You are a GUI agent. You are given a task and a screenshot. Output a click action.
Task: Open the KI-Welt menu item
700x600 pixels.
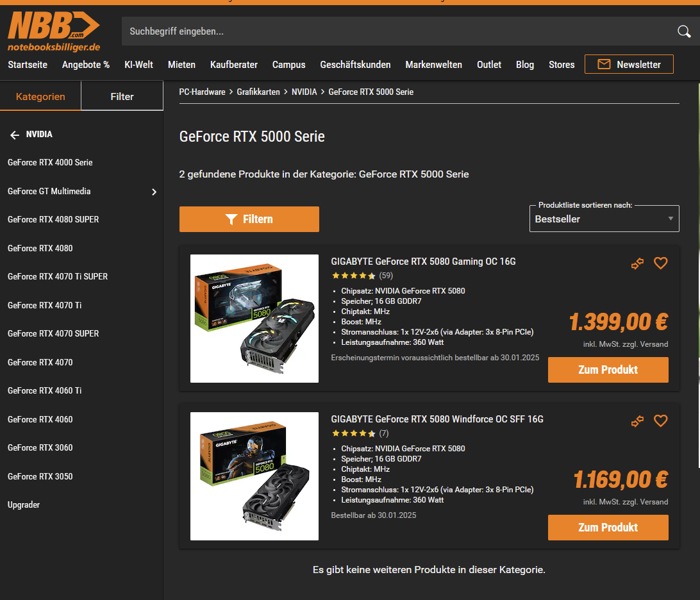tap(138, 65)
